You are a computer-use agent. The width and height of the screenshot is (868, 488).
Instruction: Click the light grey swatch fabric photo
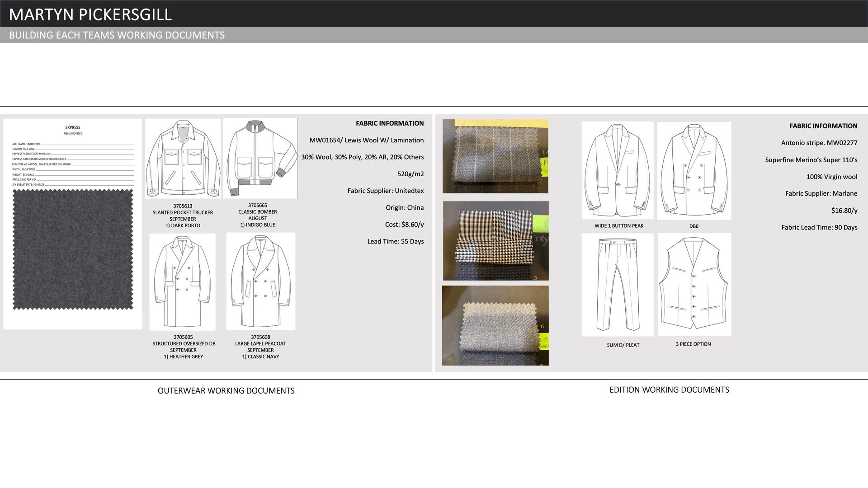495,325
